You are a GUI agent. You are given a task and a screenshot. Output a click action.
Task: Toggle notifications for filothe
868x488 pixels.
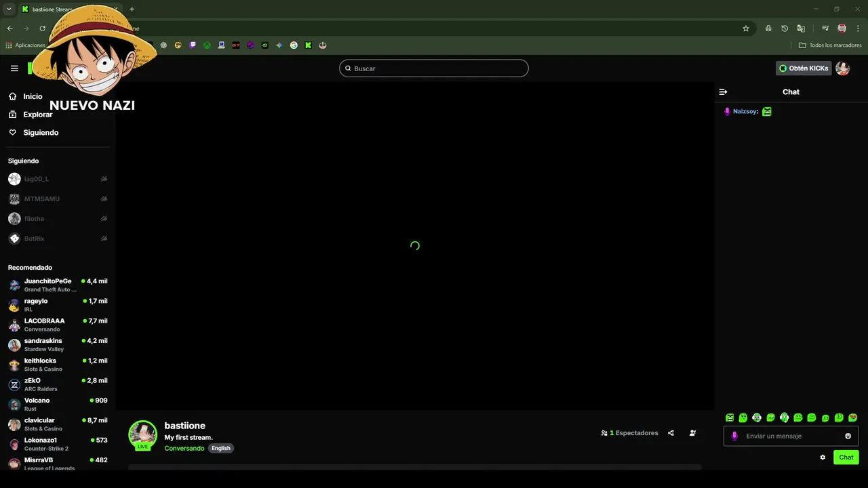104,219
